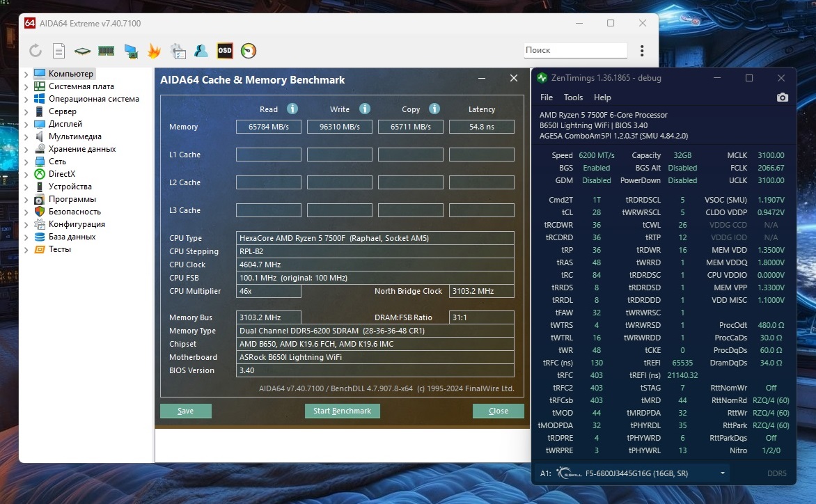Image resolution: width=816 pixels, height=504 pixels.
Task: Click the Поиск search field
Action: 575,50
